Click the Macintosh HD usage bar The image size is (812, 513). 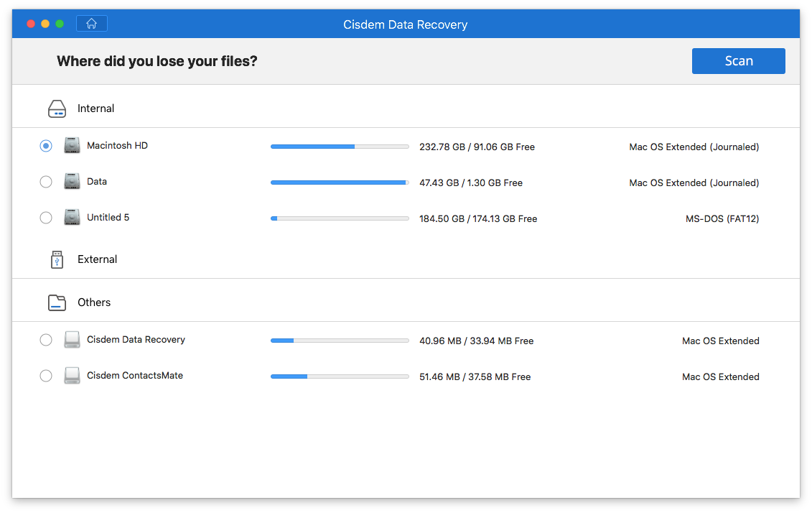[340, 147]
